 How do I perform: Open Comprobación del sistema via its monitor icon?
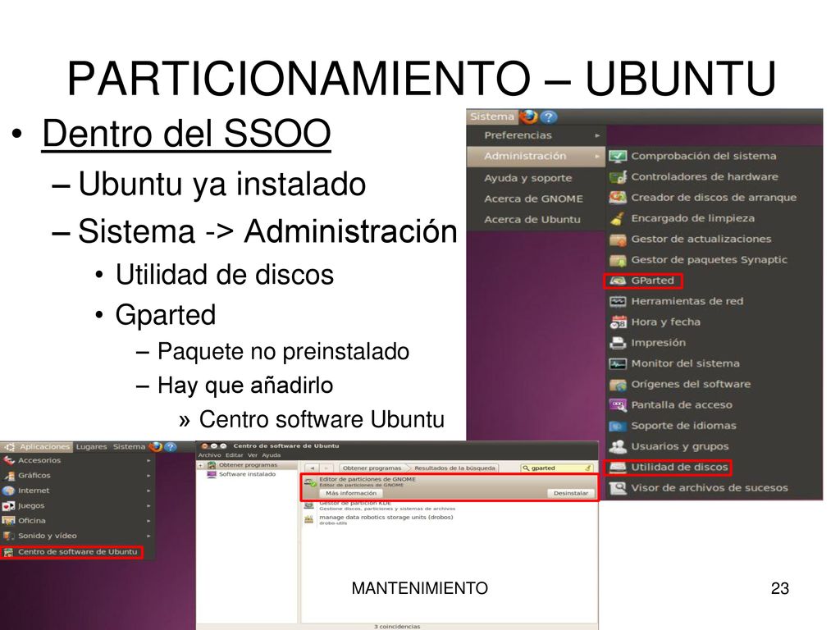coord(618,157)
